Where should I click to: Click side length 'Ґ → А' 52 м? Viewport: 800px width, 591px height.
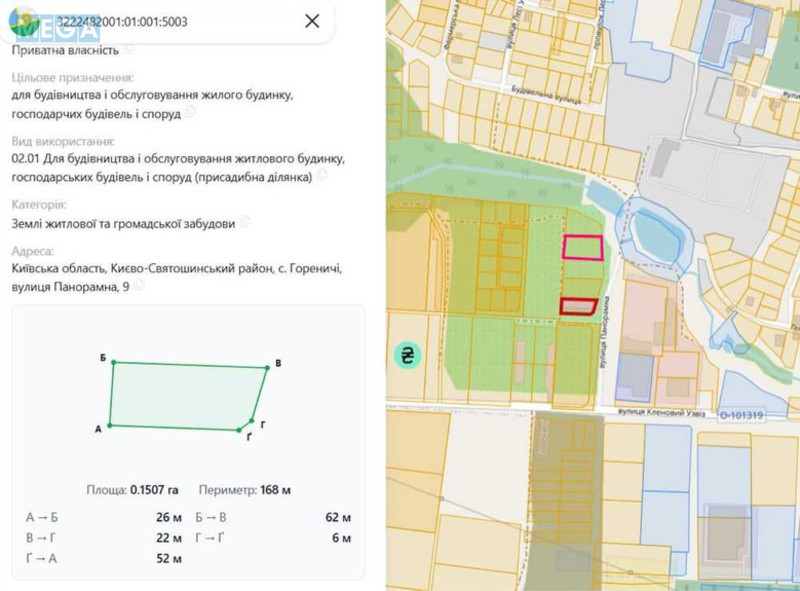(104, 558)
